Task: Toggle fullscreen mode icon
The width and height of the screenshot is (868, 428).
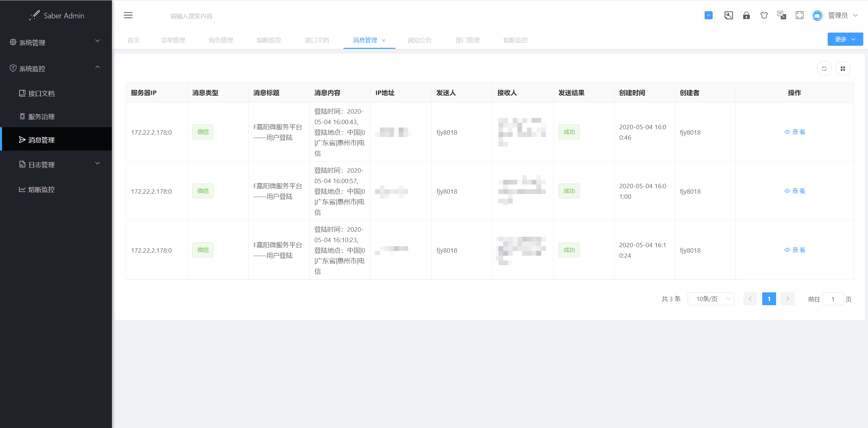Action: [x=800, y=15]
